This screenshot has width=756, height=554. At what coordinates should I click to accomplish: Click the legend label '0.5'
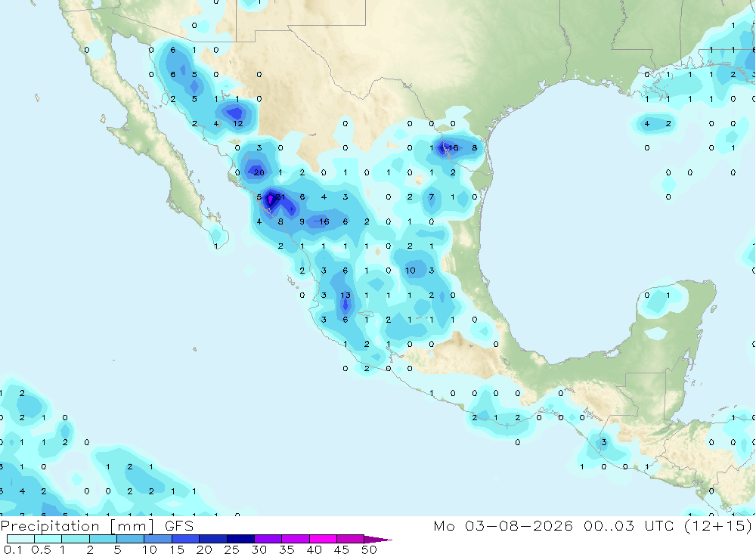41,549
